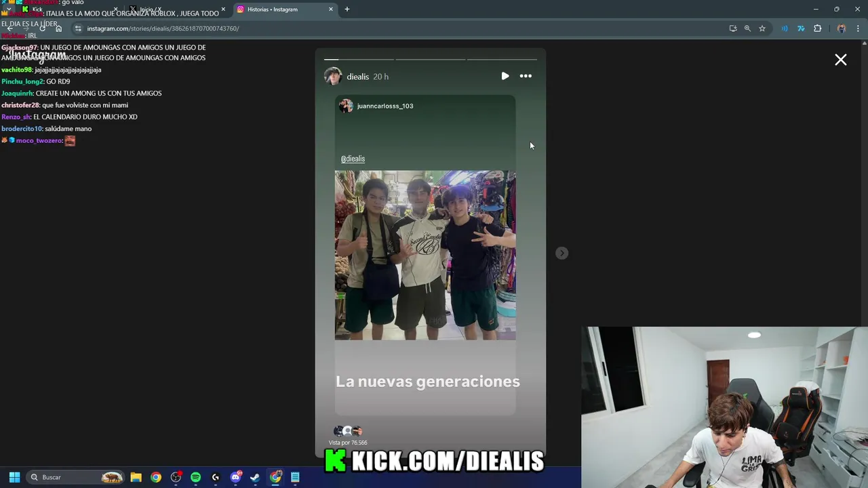The width and height of the screenshot is (868, 488).
Task: Click chat username brodercito10
Action: (22, 128)
